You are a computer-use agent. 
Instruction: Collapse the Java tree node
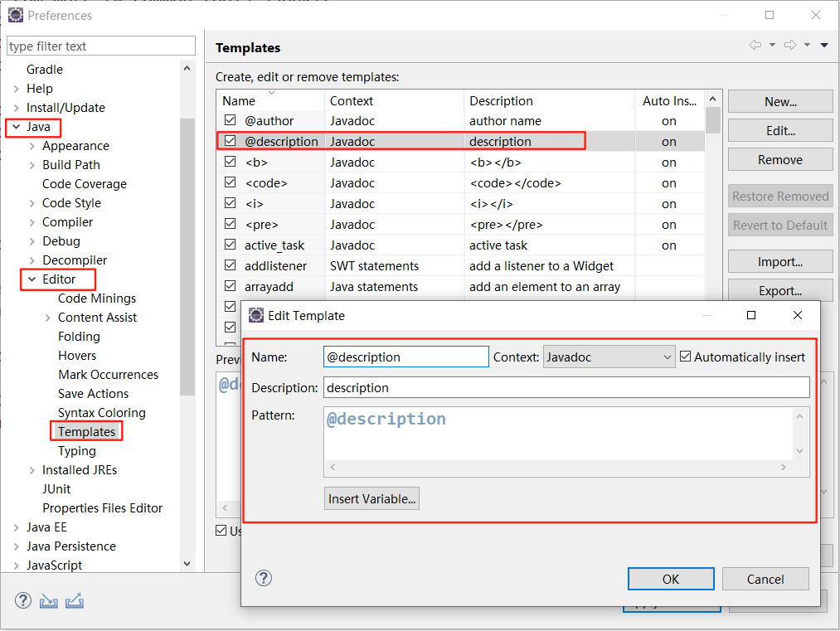(16, 127)
